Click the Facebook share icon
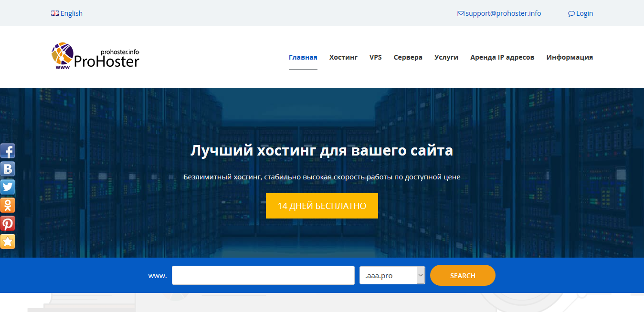The width and height of the screenshot is (644, 312). 8,151
